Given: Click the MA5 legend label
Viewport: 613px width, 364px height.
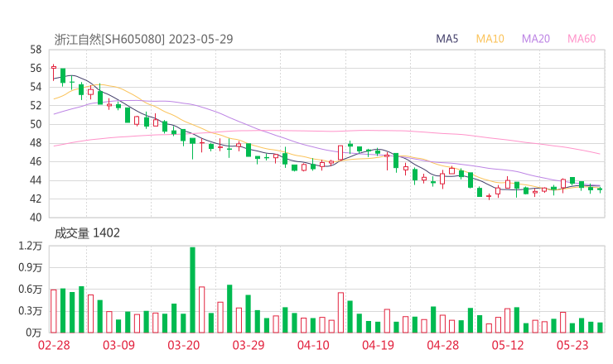Looking at the screenshot, I should click(446, 39).
